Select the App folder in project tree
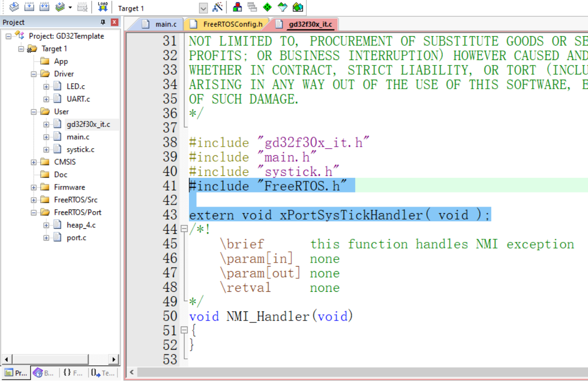This screenshot has height=383, width=588. click(x=61, y=61)
